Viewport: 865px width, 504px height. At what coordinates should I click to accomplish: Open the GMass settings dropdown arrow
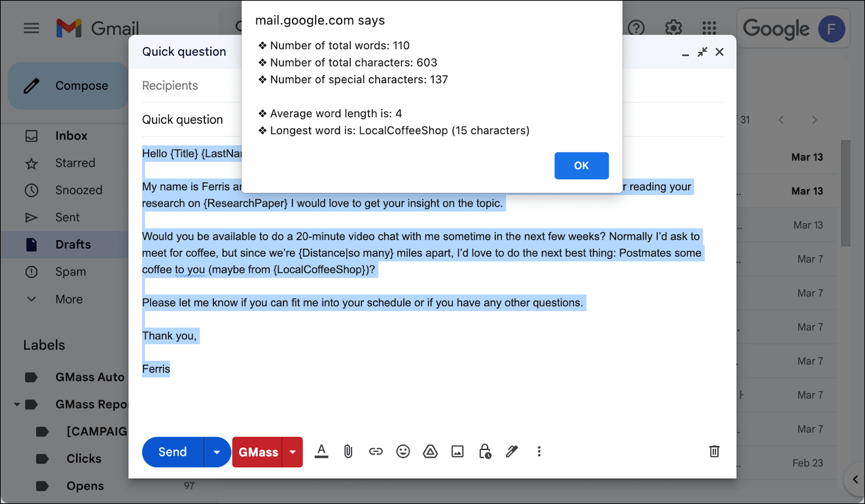tap(292, 452)
